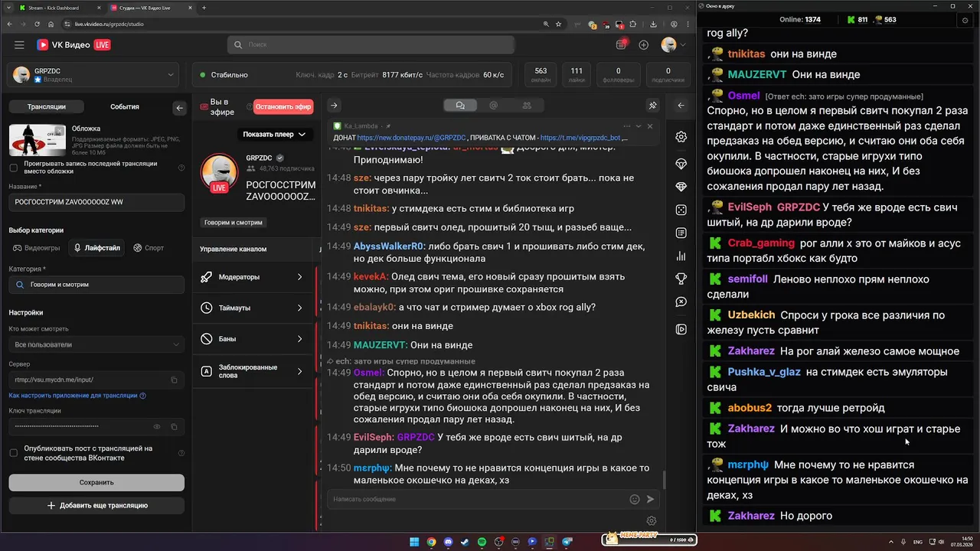980x551 pixels.
Task: Click the help icon beside recording option
Action: 181,168
